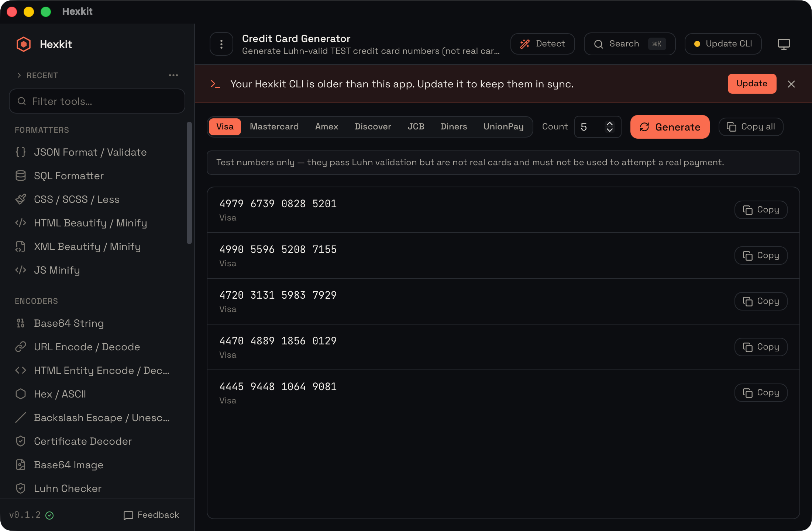Open the JS Minify tool
This screenshot has height=531, width=812.
97,270
